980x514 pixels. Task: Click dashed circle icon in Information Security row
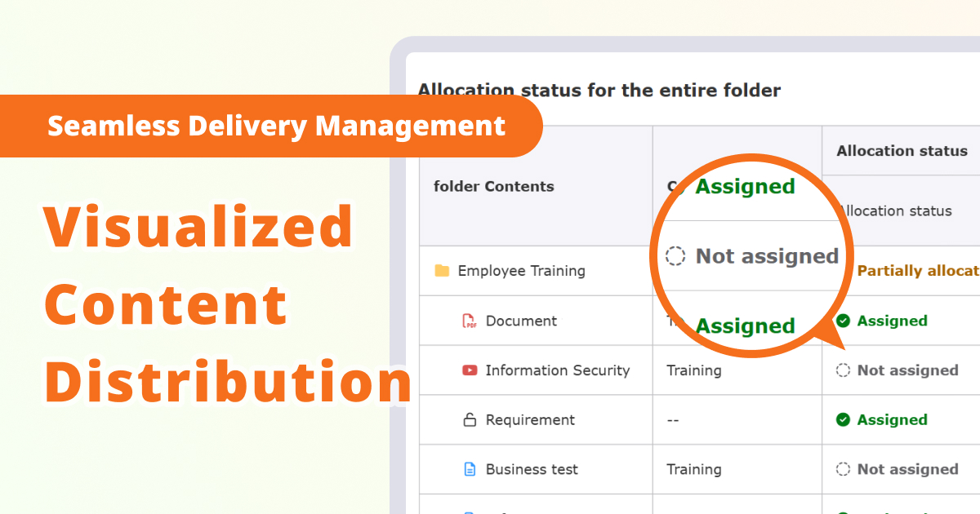tap(844, 370)
